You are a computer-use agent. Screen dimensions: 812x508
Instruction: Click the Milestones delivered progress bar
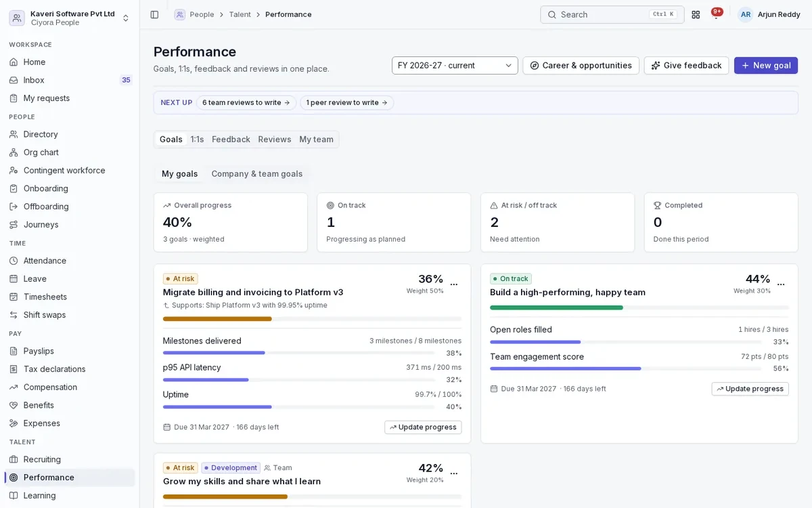tap(299, 353)
